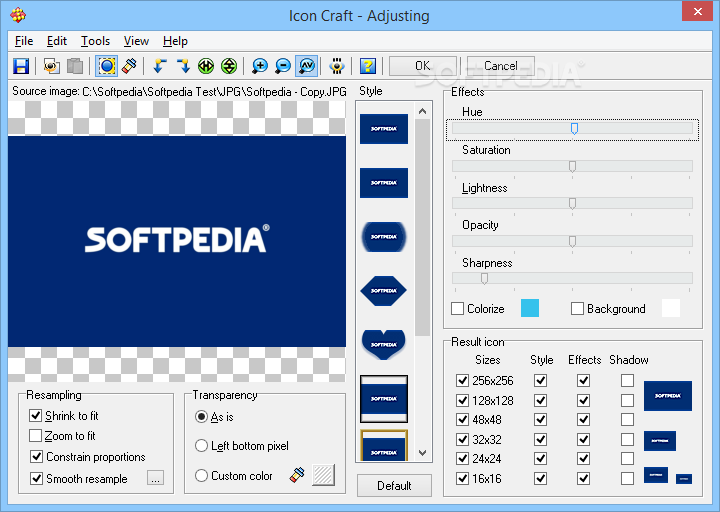Open the Edit menu
The image size is (720, 512).
click(57, 41)
